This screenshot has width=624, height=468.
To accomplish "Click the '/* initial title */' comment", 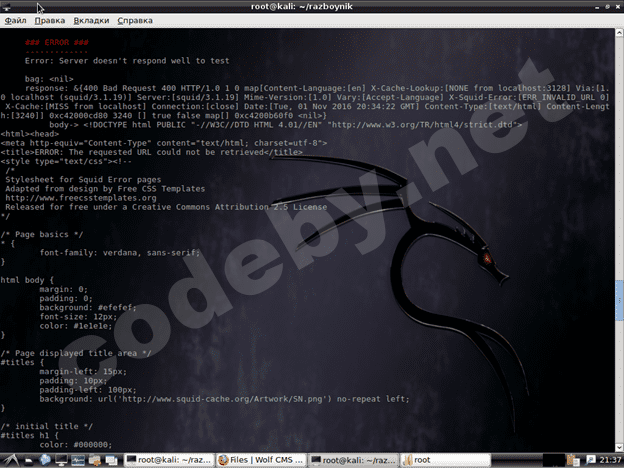I will (x=47, y=427).
